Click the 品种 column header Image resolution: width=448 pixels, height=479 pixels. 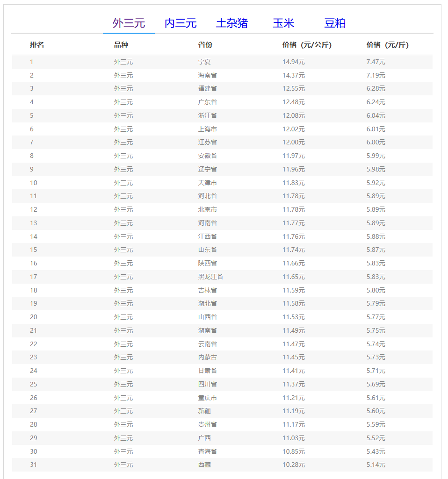point(121,45)
